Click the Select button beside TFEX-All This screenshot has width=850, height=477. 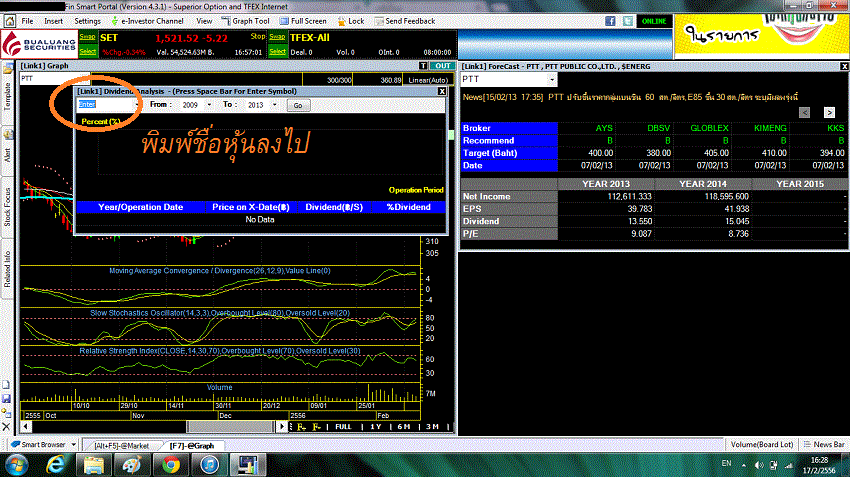click(277, 51)
